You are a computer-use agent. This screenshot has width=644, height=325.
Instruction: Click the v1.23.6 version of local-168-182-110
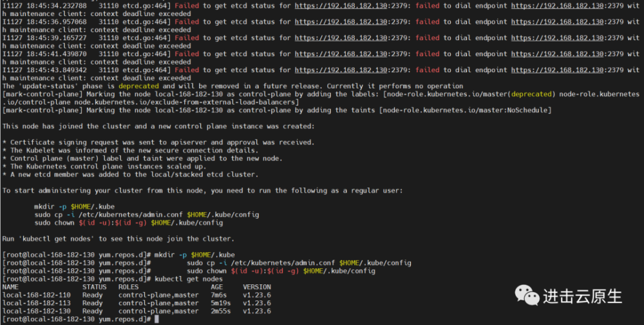(x=257, y=295)
